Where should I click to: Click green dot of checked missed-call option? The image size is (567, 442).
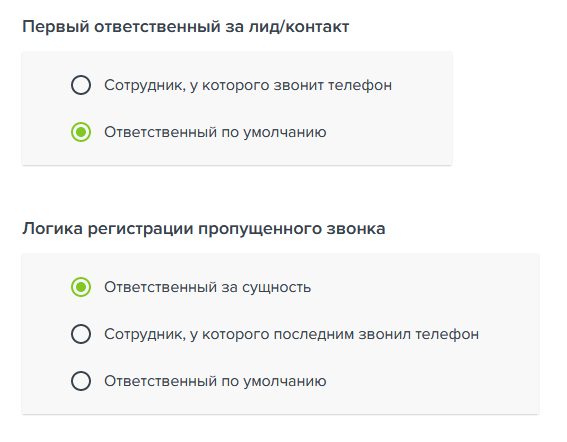click(81, 287)
